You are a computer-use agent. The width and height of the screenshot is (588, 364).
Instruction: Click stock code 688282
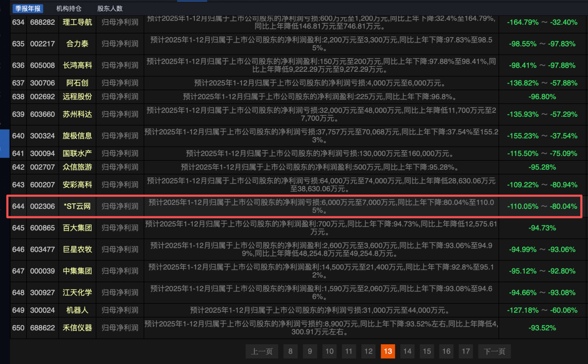click(x=43, y=22)
